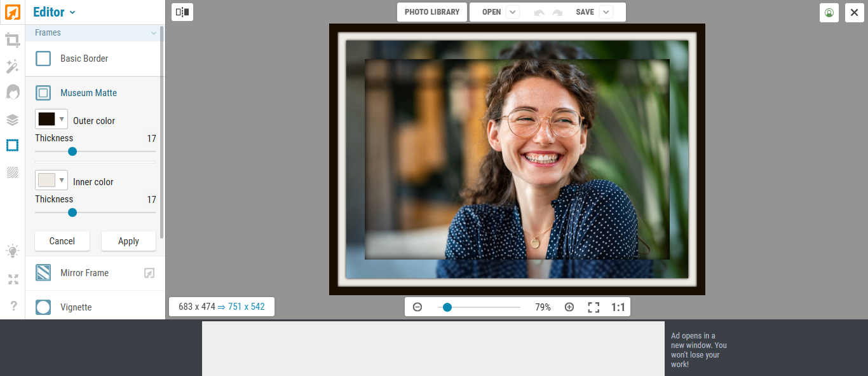Toggle fullscreen preview mode
The image size is (868, 376).
pyautogui.click(x=593, y=307)
